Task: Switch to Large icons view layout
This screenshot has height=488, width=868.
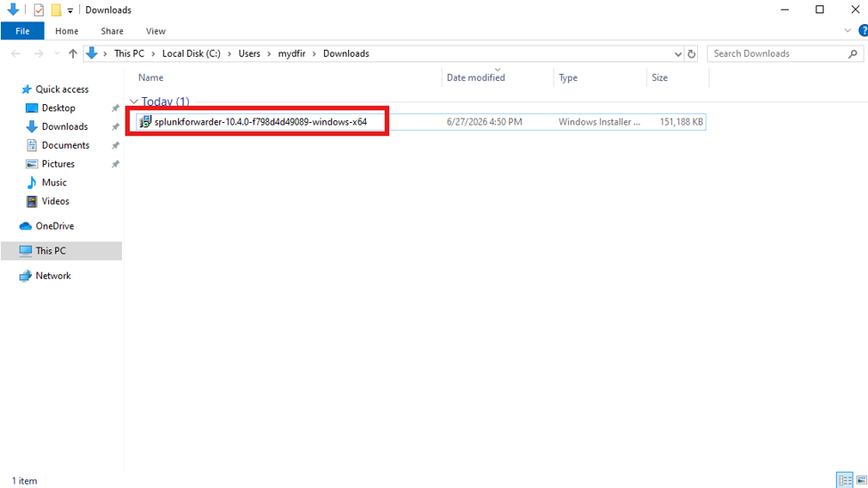Action: (x=862, y=480)
